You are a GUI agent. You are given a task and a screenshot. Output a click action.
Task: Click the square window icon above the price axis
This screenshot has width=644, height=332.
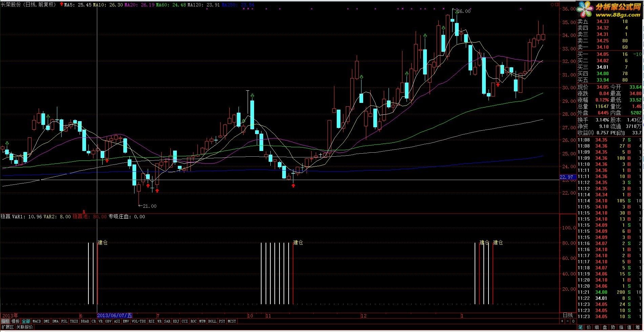pyautogui.click(x=557, y=4)
